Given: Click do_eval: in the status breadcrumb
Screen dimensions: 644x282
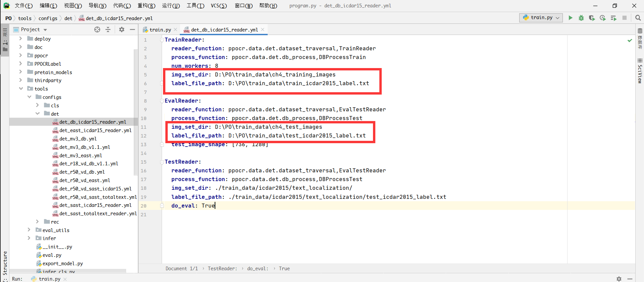Looking at the screenshot, I should click(258, 269).
